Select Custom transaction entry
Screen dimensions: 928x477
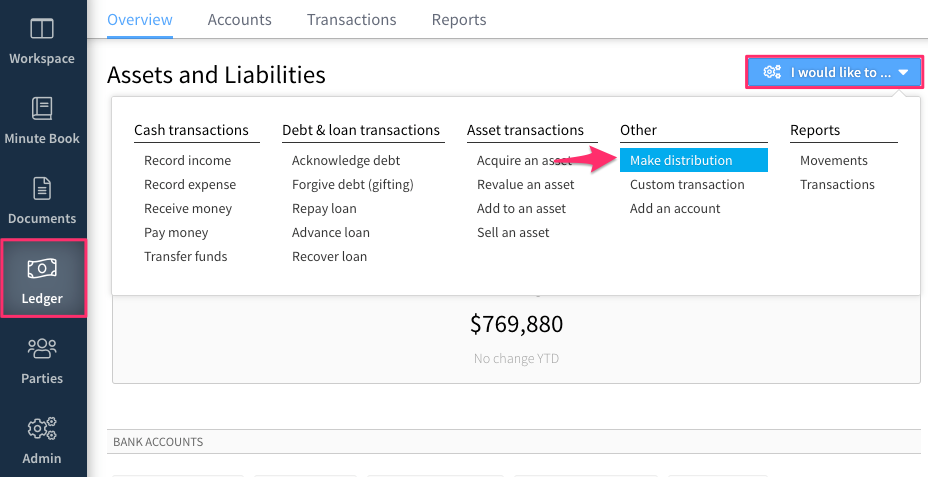tap(687, 185)
